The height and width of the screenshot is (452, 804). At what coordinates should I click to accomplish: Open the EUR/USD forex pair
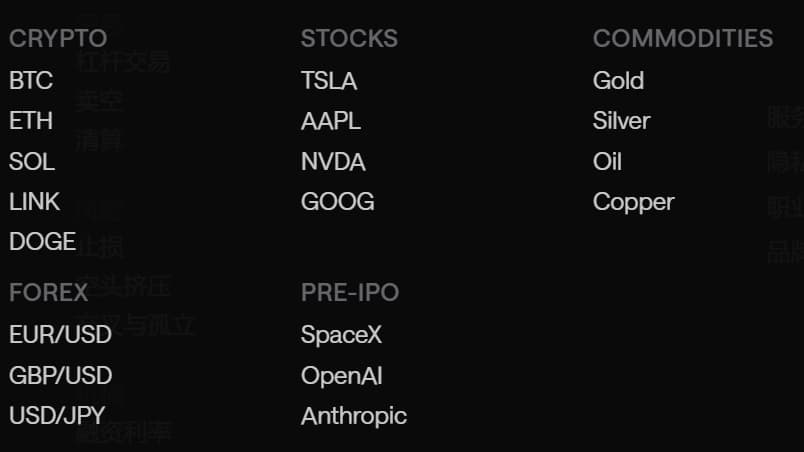click(61, 335)
